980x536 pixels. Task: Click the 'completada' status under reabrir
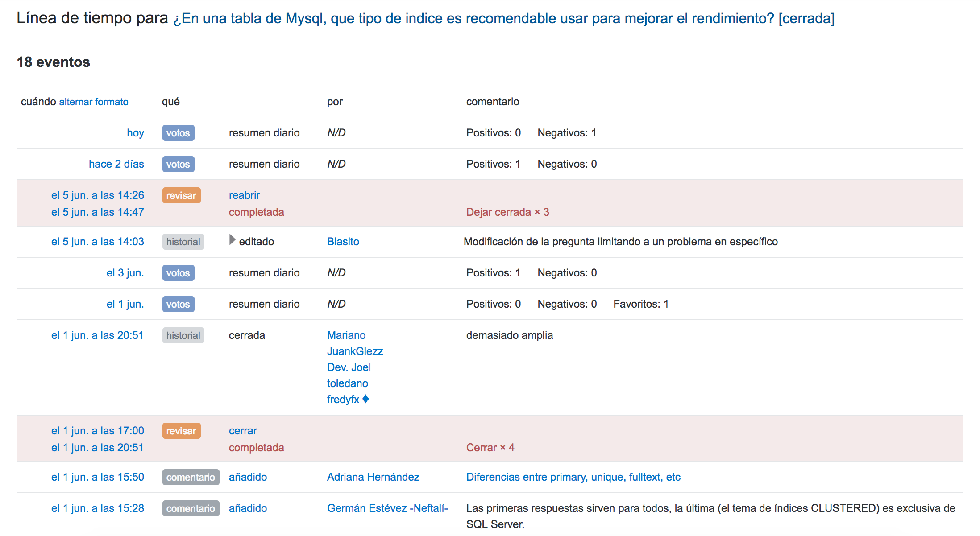[257, 212]
